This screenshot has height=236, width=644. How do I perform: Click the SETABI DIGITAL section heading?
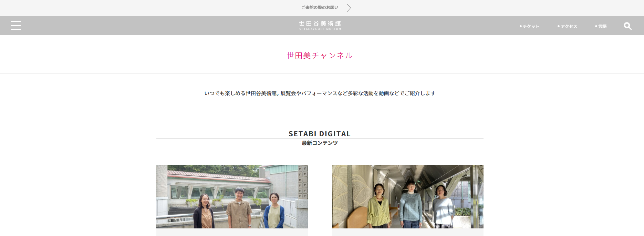[320, 134]
